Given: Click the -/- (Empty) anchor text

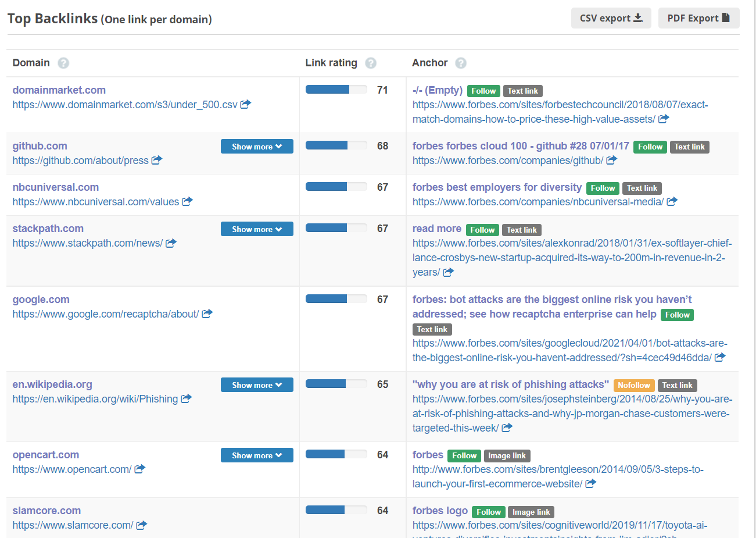Looking at the screenshot, I should (438, 90).
